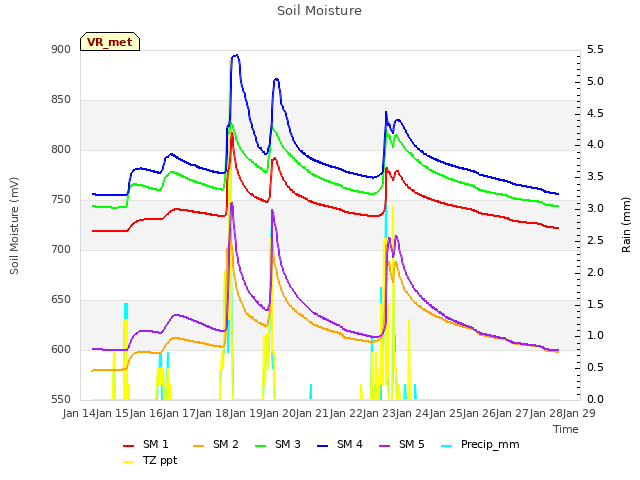Toggle the Precip_mm legend entry
640x480 pixels.
pos(480,444)
